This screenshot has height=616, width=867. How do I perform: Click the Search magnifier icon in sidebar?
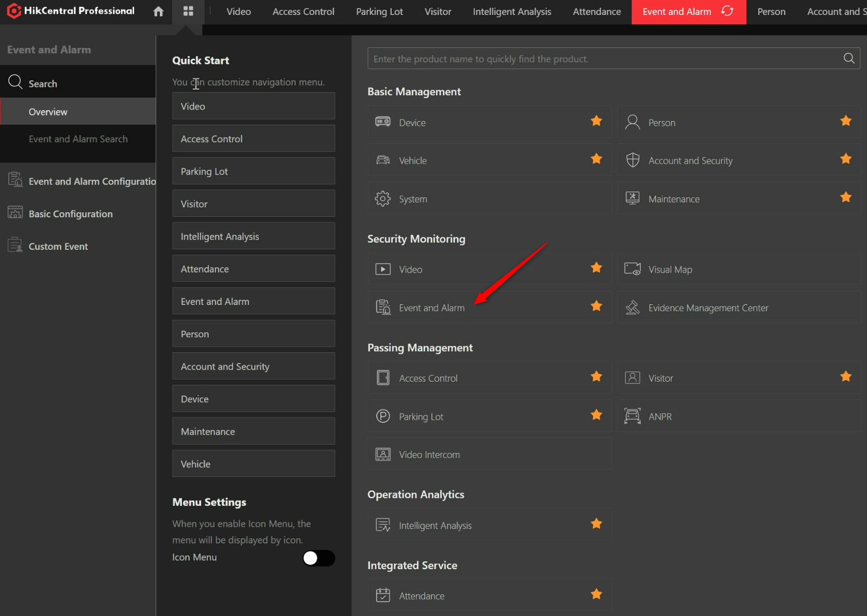[15, 82]
